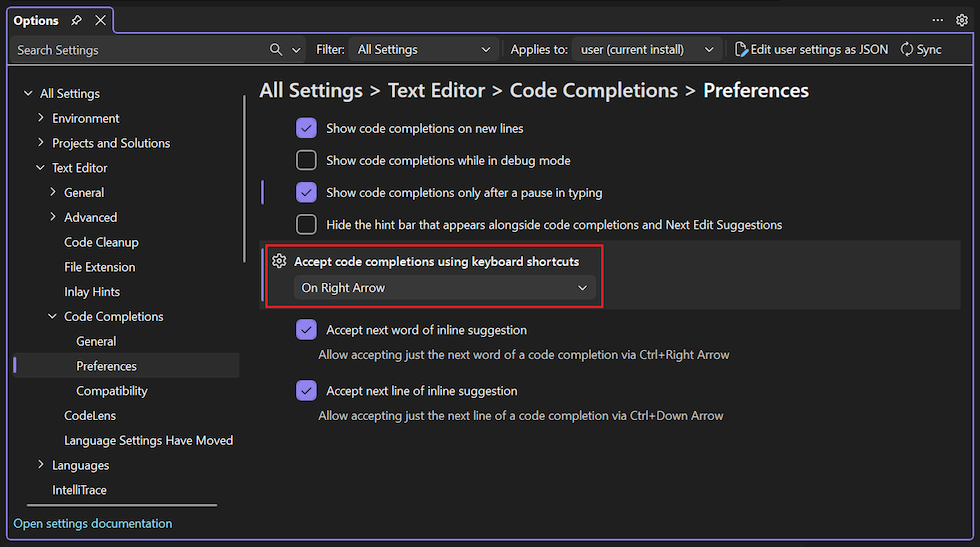Screen dimensions: 980x547
Task: Open the On Right Arrow dropdown
Action: (x=444, y=288)
